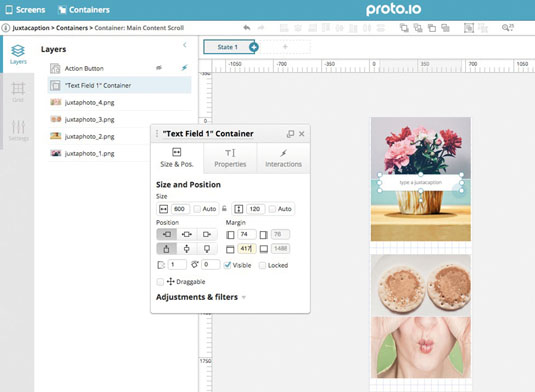
Task: Click the height size icon
Action: (238, 209)
